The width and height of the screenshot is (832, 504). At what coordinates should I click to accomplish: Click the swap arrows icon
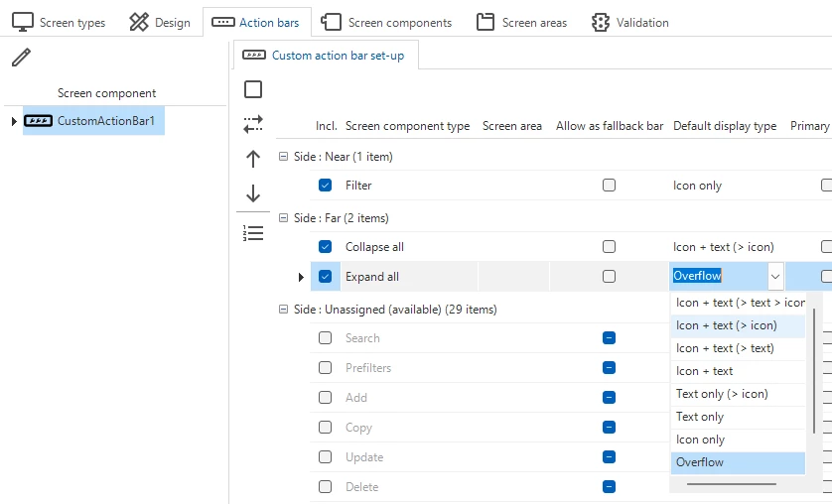coord(253,124)
